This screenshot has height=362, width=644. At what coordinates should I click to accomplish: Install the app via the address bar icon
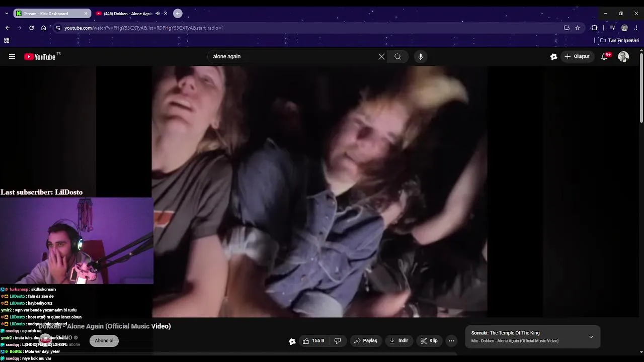(567, 28)
